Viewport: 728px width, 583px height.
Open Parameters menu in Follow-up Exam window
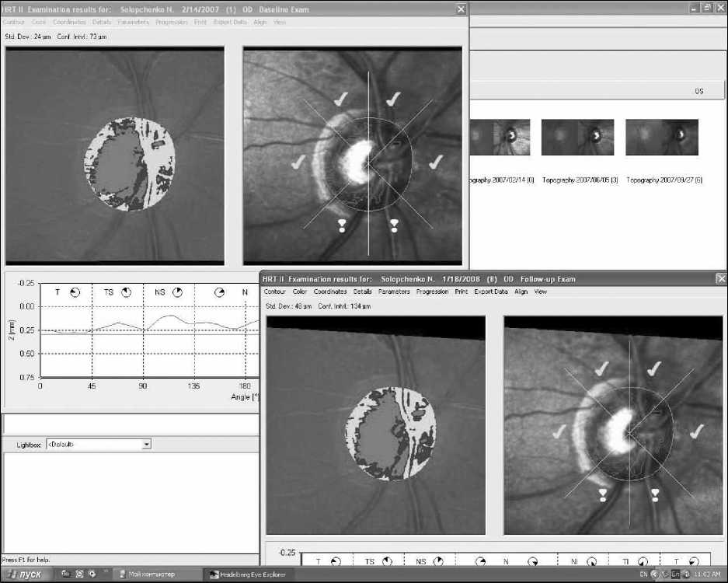pos(394,291)
